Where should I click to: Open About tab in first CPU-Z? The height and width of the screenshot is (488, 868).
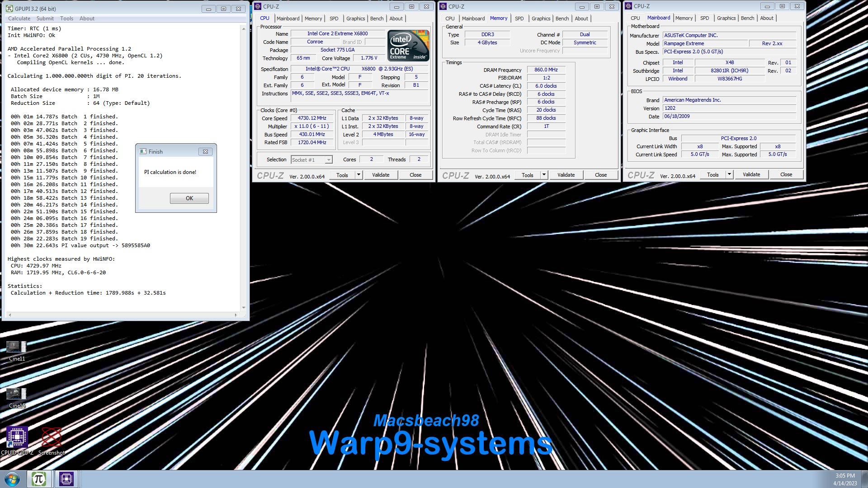pos(396,19)
